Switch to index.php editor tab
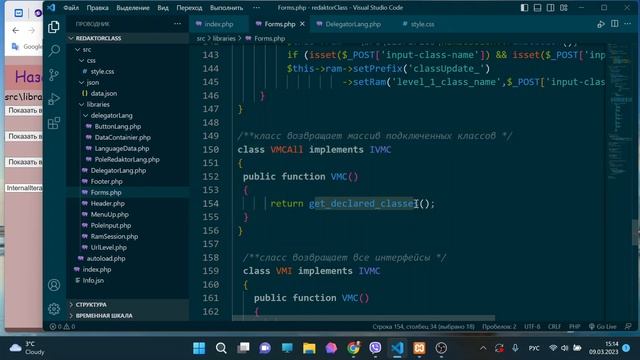Screen dimensions: 640x360 [219, 24]
